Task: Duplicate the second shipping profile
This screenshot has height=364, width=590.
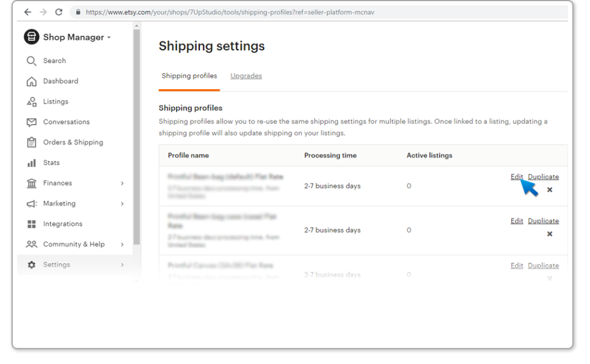Action: coord(543,221)
